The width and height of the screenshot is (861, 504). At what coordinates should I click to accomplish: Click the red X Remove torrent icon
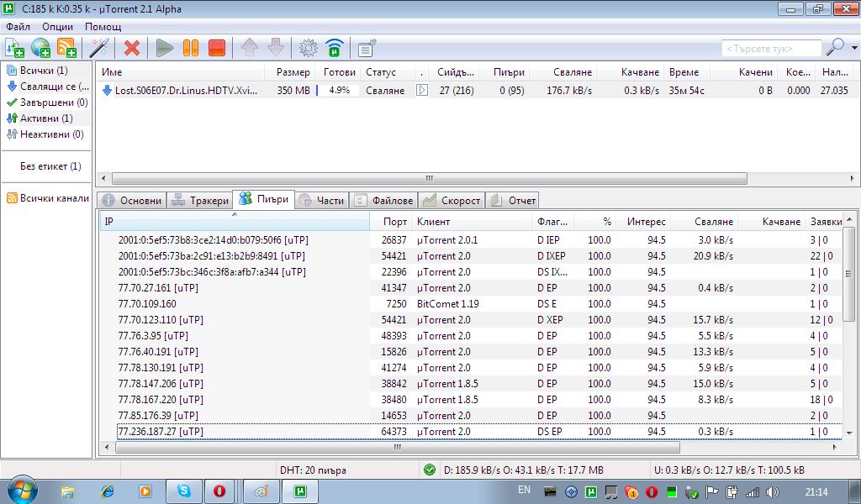tap(132, 48)
